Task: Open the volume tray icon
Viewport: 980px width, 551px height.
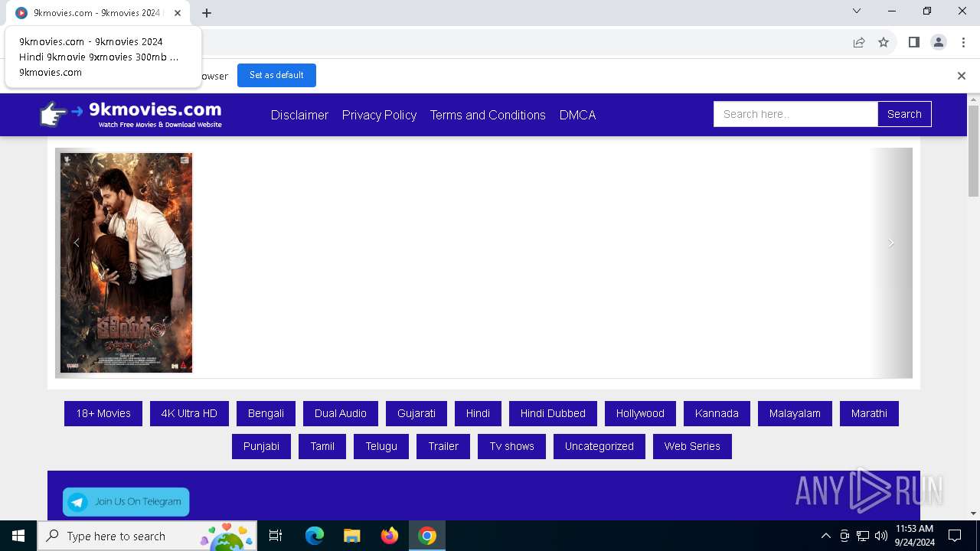Action: 881,536
